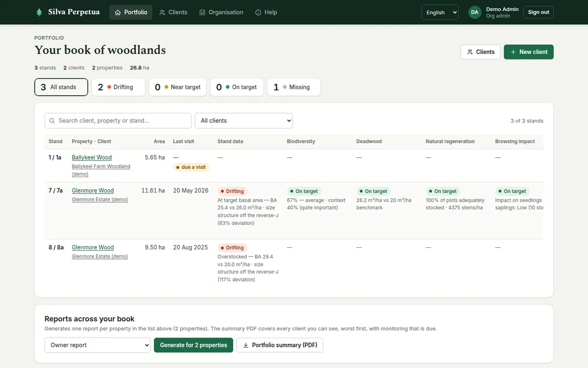Image resolution: width=588 pixels, height=368 pixels.
Task: Click the plus icon on New client button
Action: [x=513, y=52]
